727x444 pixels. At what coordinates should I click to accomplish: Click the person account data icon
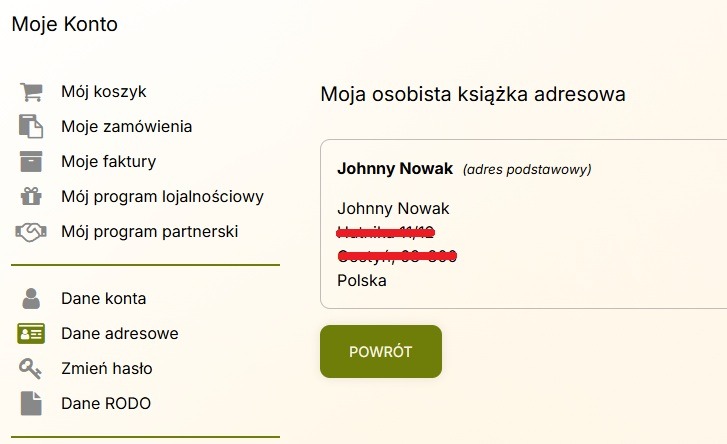pos(31,298)
